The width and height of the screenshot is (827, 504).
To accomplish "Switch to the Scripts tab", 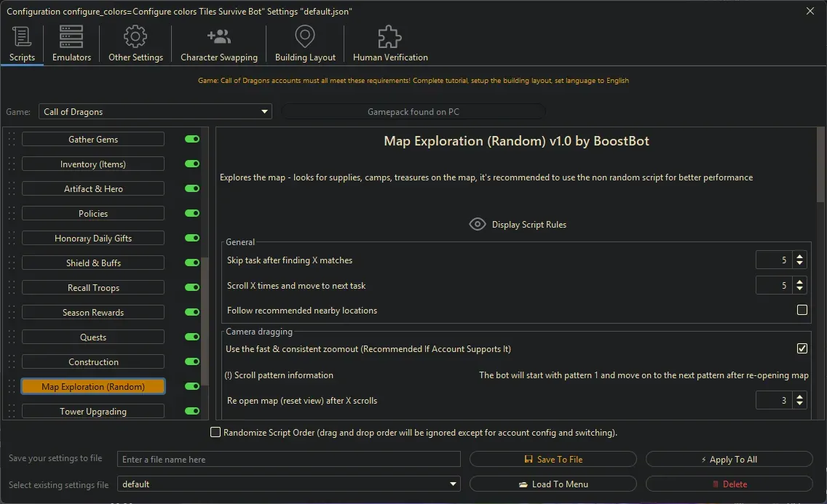I will tap(22, 44).
